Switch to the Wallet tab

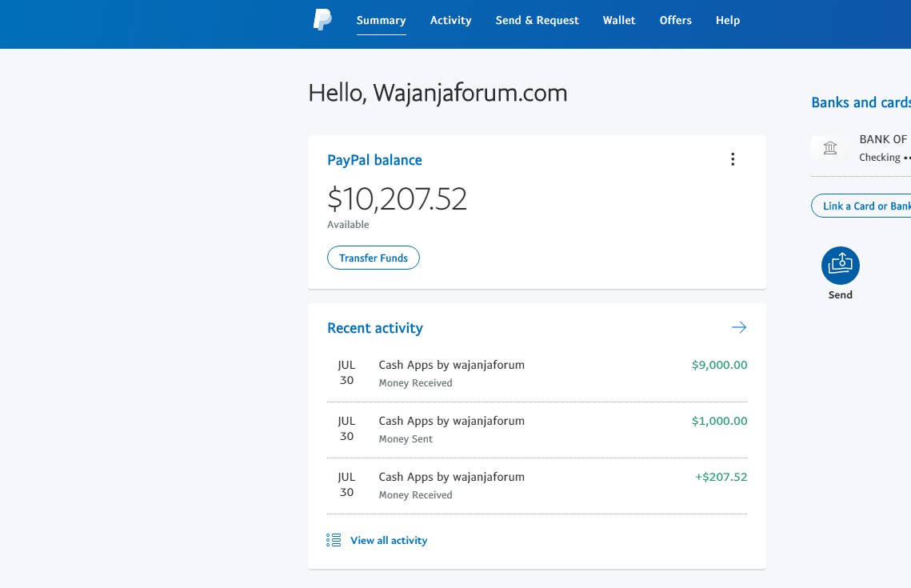click(x=619, y=20)
